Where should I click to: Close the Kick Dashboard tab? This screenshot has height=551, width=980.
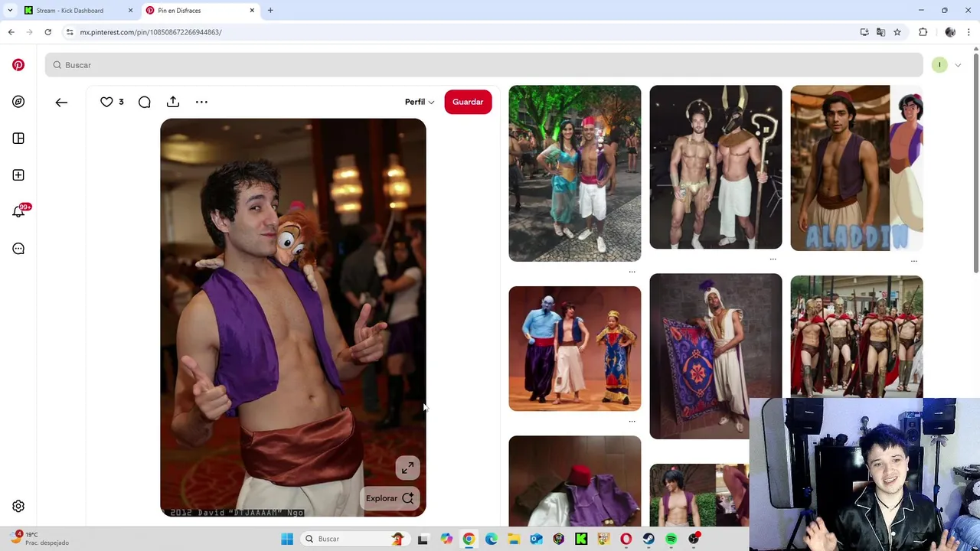coord(130,11)
